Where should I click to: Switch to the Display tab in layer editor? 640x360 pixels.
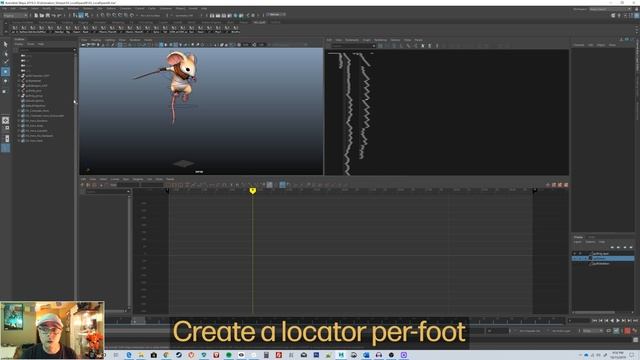(x=578, y=237)
